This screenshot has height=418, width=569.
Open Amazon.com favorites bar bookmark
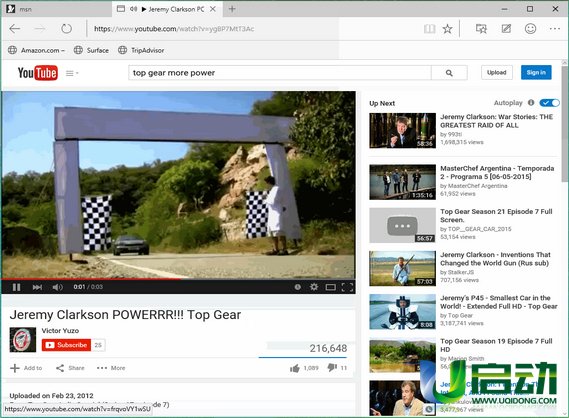coord(36,50)
